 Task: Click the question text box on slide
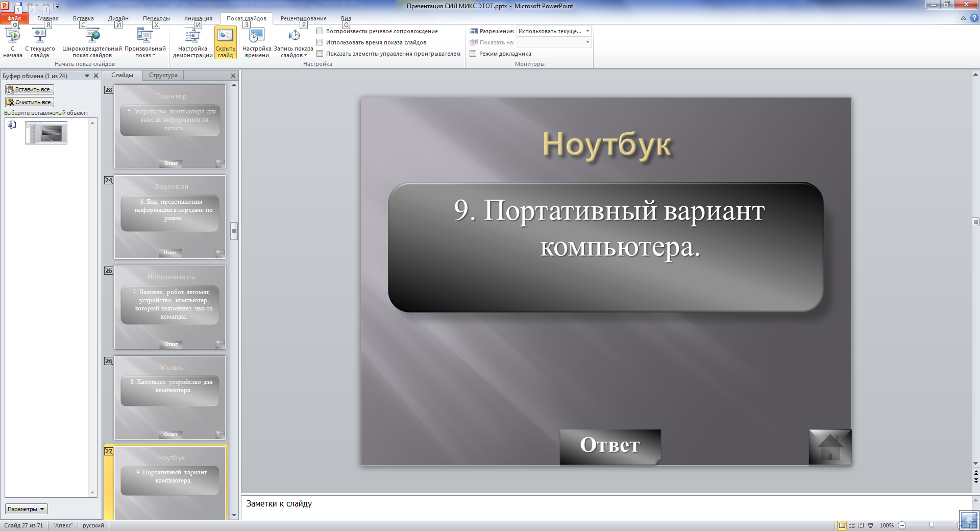(x=605, y=247)
